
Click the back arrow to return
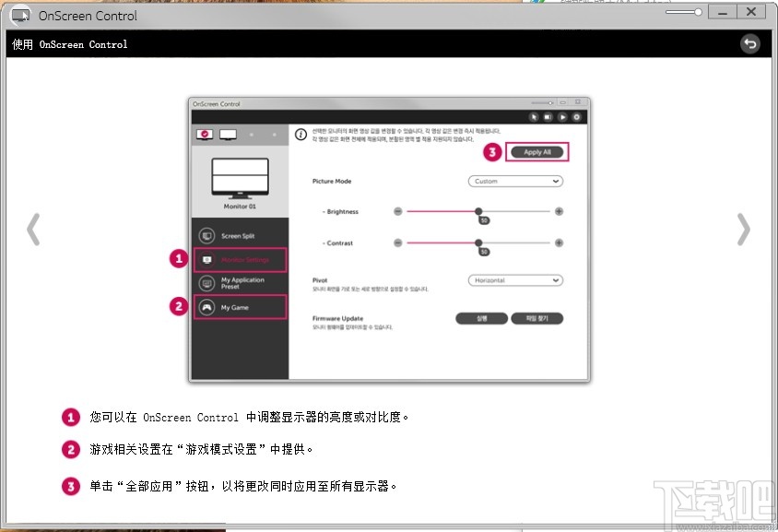tap(751, 43)
